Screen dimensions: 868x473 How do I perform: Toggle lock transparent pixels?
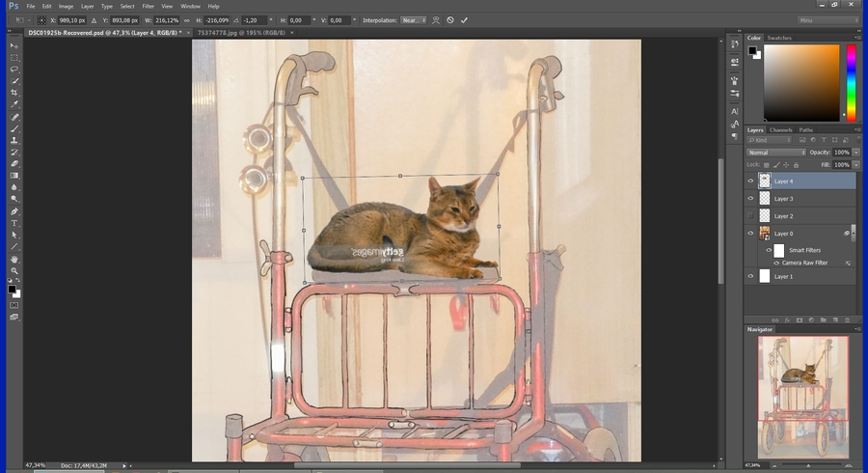766,165
